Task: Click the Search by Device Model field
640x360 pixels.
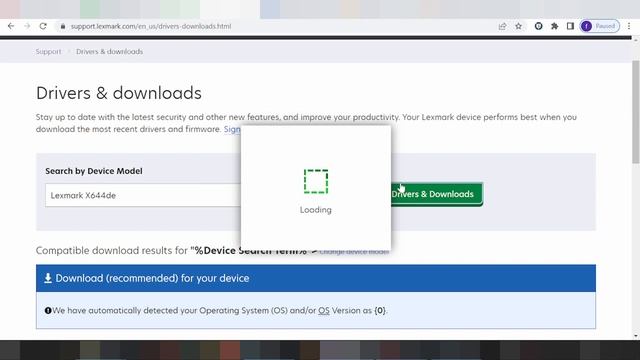Action: point(143,195)
